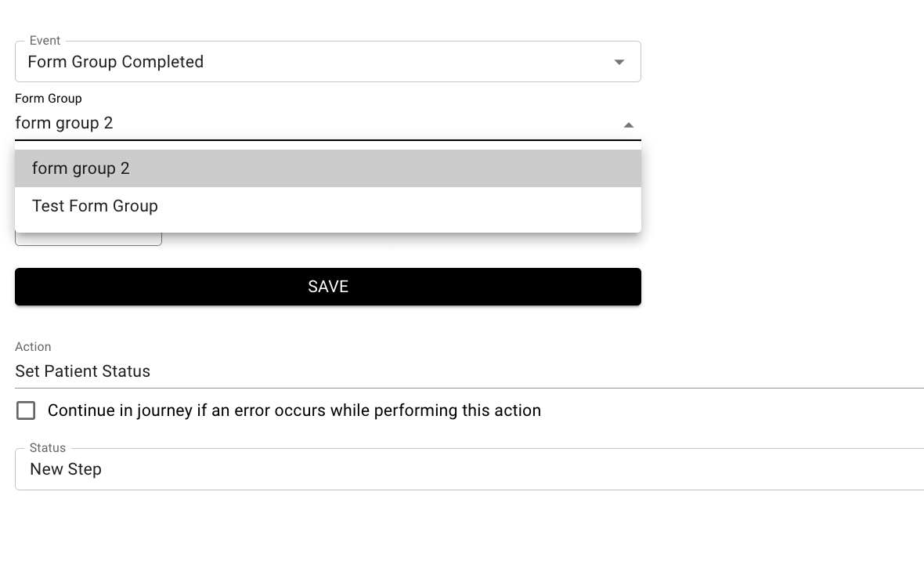
Task: Click the small 'Event' field label
Action: [x=45, y=41]
